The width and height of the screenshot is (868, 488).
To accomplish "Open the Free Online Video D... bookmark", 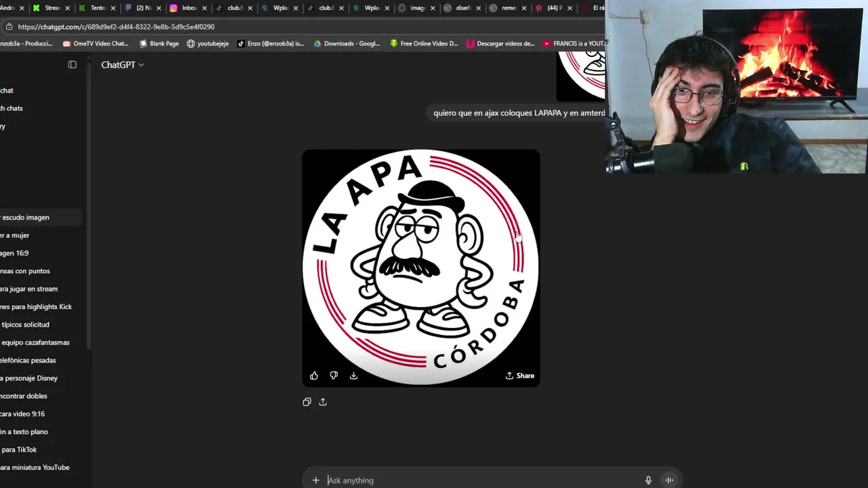I will (424, 43).
